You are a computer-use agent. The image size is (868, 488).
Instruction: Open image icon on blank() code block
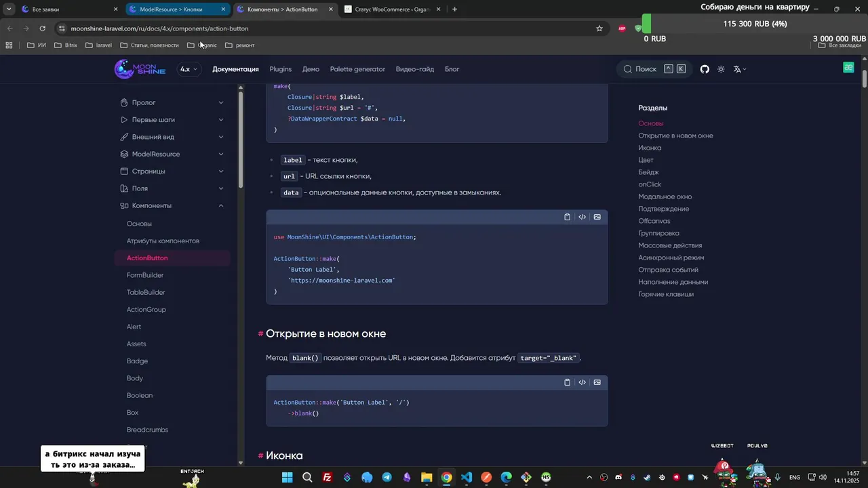tap(597, 382)
